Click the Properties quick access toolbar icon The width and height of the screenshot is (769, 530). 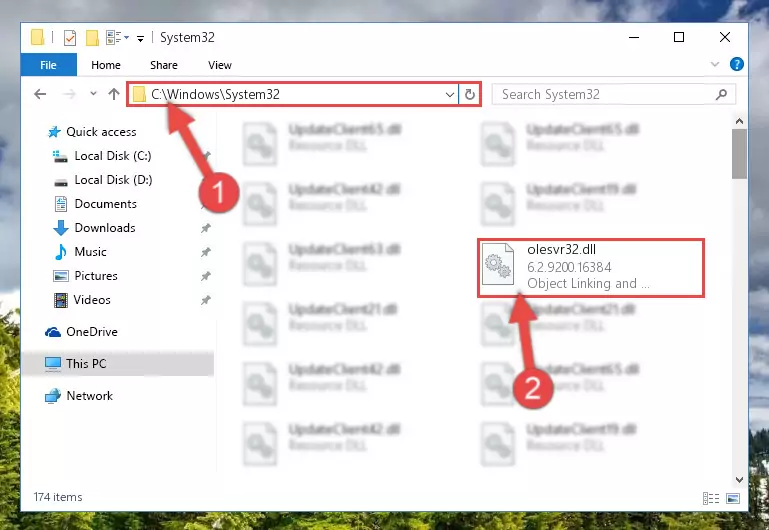tap(70, 38)
